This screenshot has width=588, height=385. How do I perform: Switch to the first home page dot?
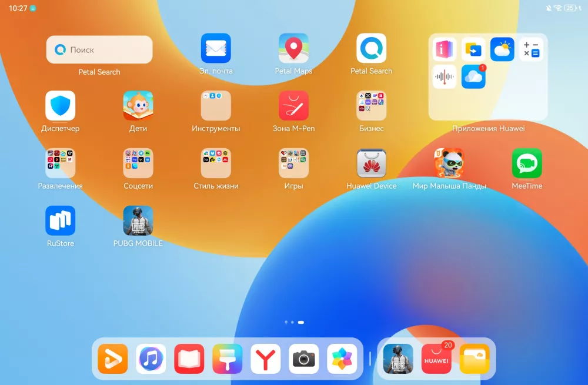coord(286,322)
